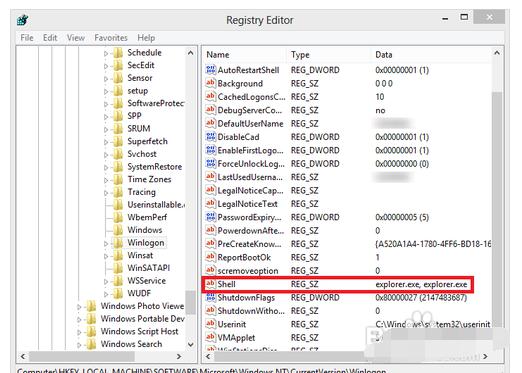Select the Time Zones folder icon
The height and width of the screenshot is (373, 522).
(118, 179)
